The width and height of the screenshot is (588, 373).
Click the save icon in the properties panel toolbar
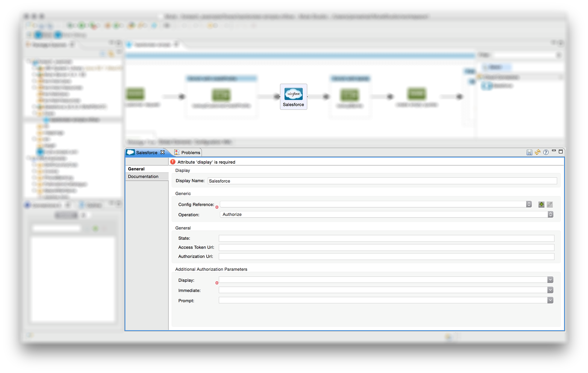coord(529,152)
